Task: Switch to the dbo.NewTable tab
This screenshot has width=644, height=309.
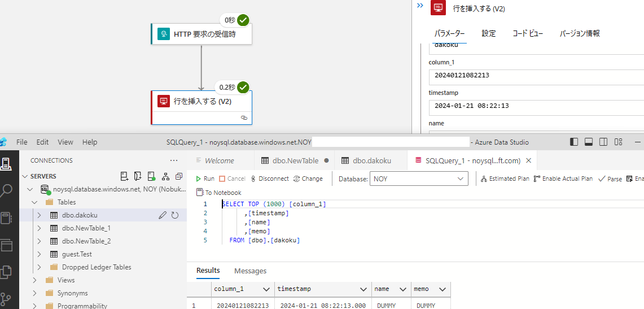Action: 294,160
